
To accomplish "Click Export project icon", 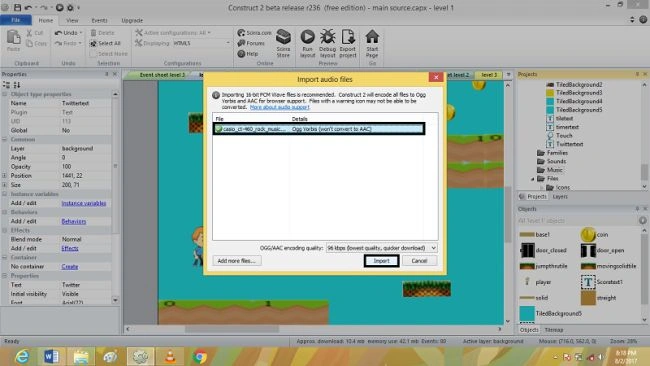I will coord(348,37).
